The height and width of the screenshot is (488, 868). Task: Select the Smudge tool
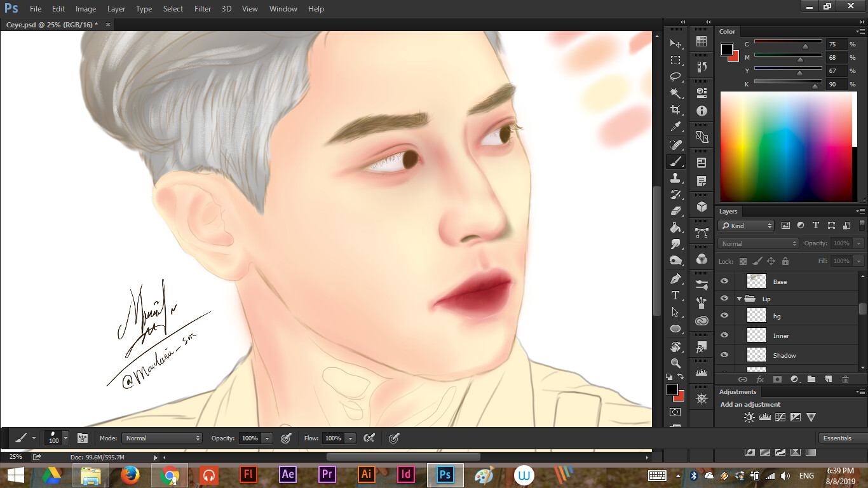675,244
